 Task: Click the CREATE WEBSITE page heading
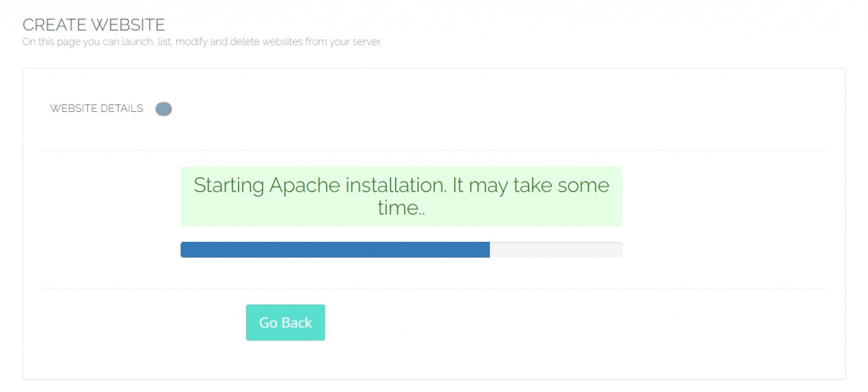(x=93, y=25)
